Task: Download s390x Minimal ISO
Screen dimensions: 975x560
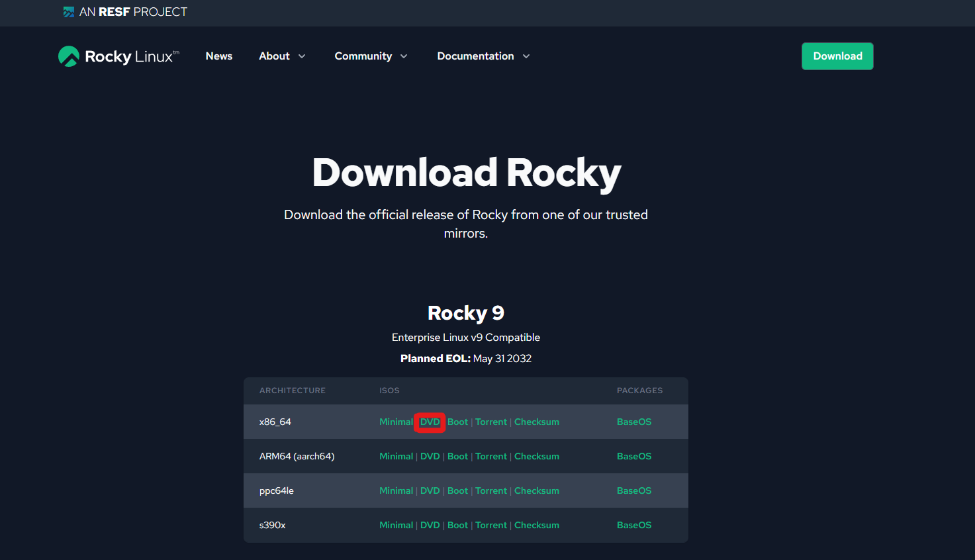Action: (x=396, y=525)
